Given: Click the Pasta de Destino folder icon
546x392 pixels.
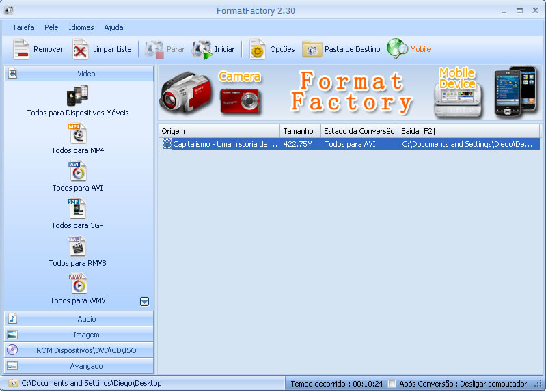Looking at the screenshot, I should (x=312, y=49).
